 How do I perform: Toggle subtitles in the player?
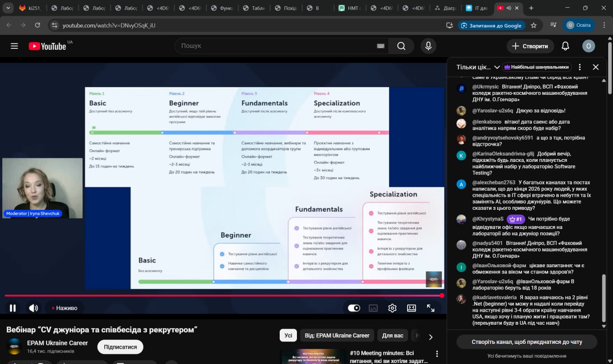tap(373, 308)
